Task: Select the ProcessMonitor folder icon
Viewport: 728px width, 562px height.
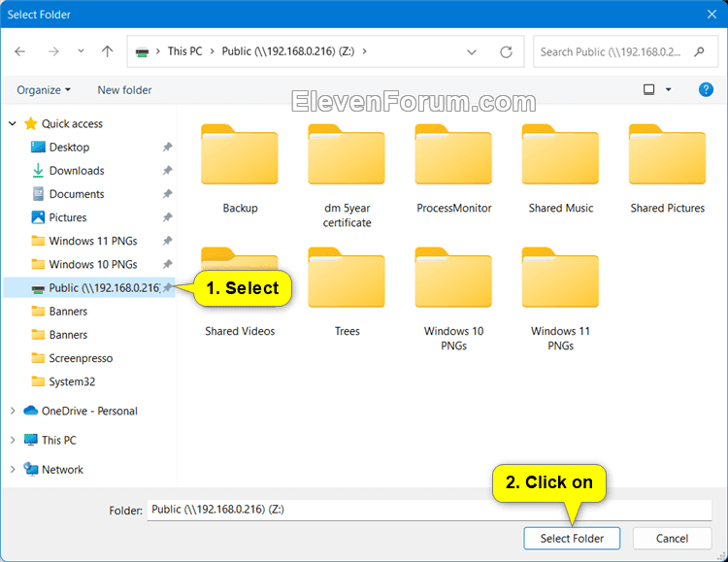Action: click(x=453, y=154)
